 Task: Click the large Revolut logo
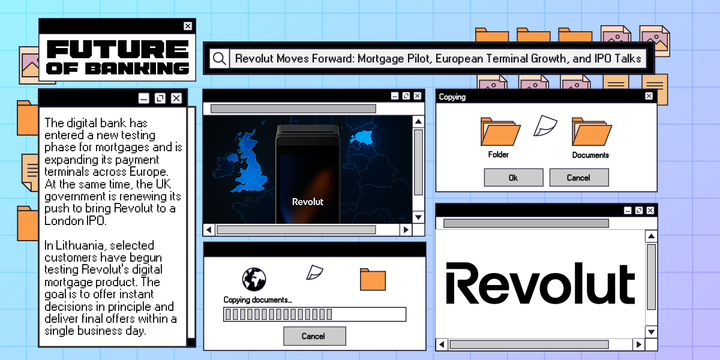coord(540,283)
